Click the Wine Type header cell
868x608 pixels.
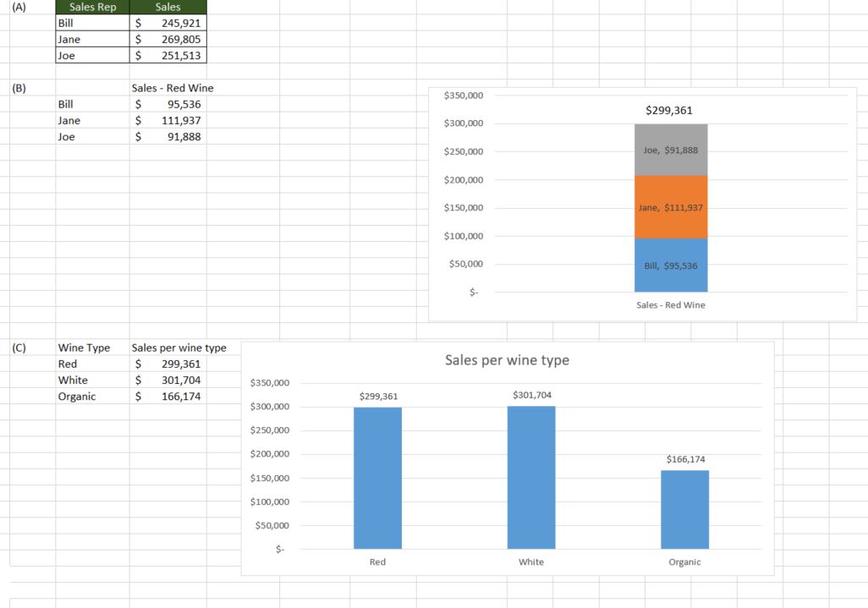coord(85,348)
